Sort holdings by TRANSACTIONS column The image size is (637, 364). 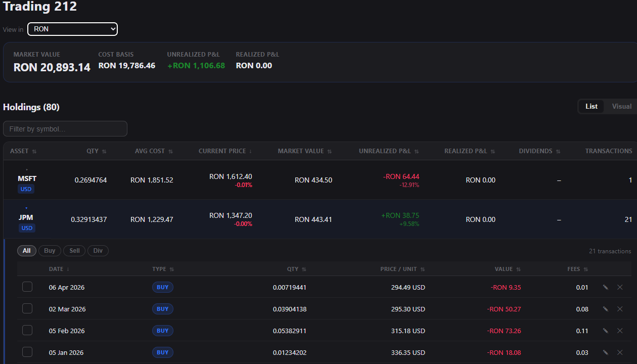coord(609,151)
